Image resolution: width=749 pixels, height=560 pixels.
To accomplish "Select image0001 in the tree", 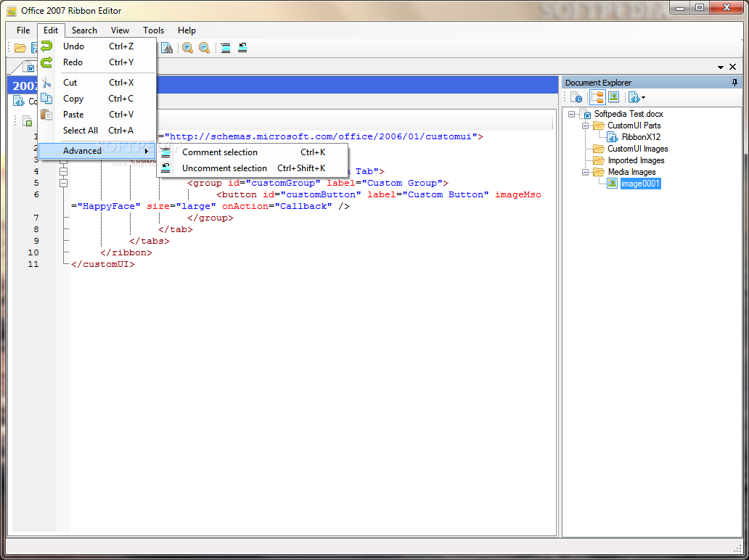I will click(640, 184).
